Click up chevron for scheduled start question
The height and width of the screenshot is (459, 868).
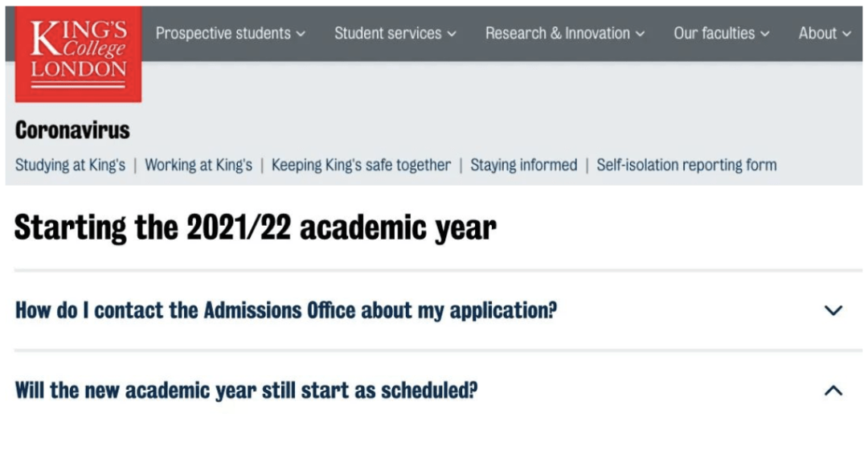833,391
